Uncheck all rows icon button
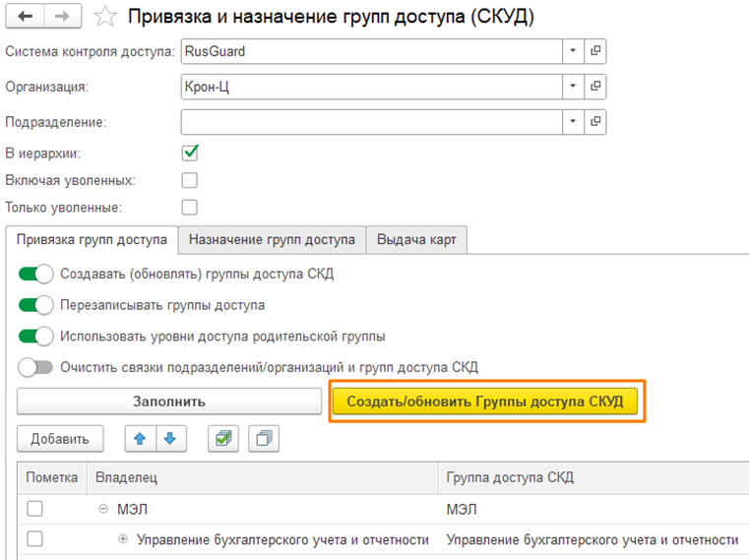Screen dimensions: 749x560 (264, 439)
